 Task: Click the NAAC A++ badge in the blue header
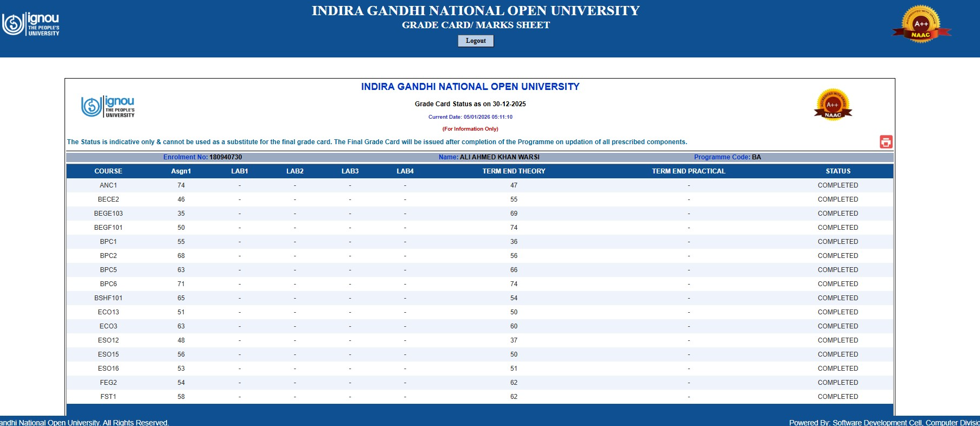(x=921, y=24)
